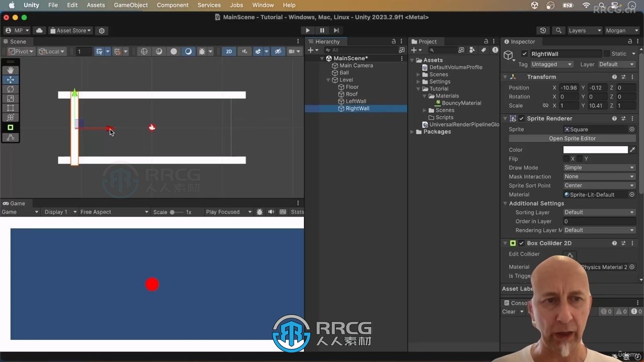
Task: Open the Sprite Sort Point dropdown
Action: coord(599,186)
